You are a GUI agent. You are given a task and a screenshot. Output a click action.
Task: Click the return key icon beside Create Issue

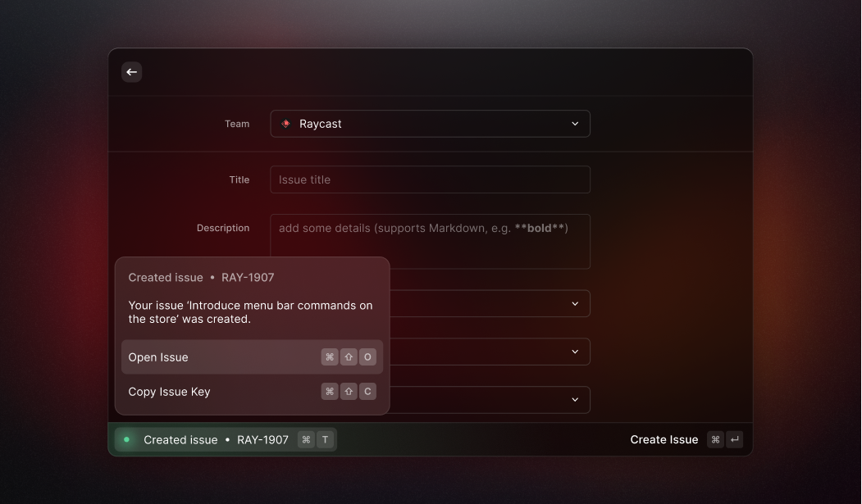click(x=735, y=440)
